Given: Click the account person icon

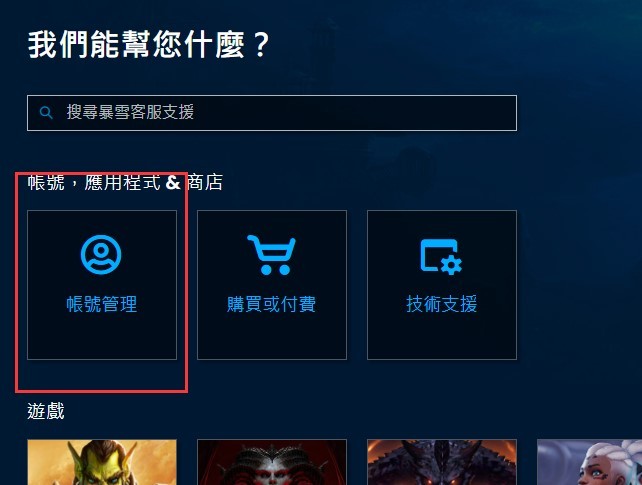Looking at the screenshot, I should 101,254.
